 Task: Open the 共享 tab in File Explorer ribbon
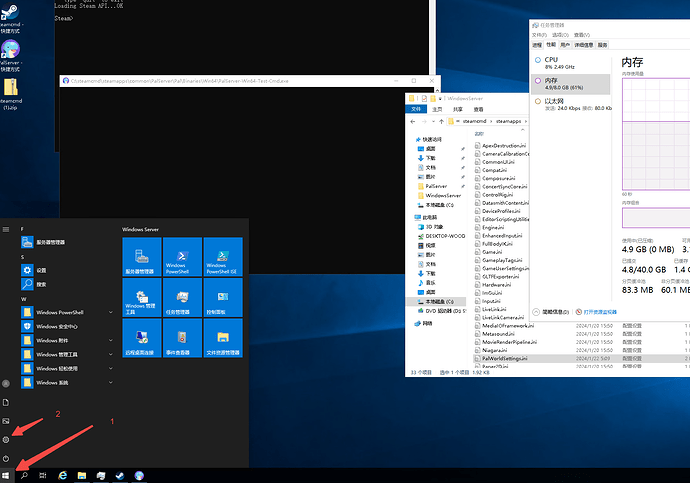tap(458, 109)
